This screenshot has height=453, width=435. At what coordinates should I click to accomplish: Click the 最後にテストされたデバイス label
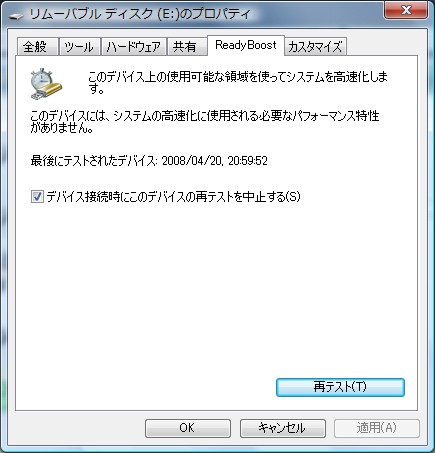coord(94,161)
